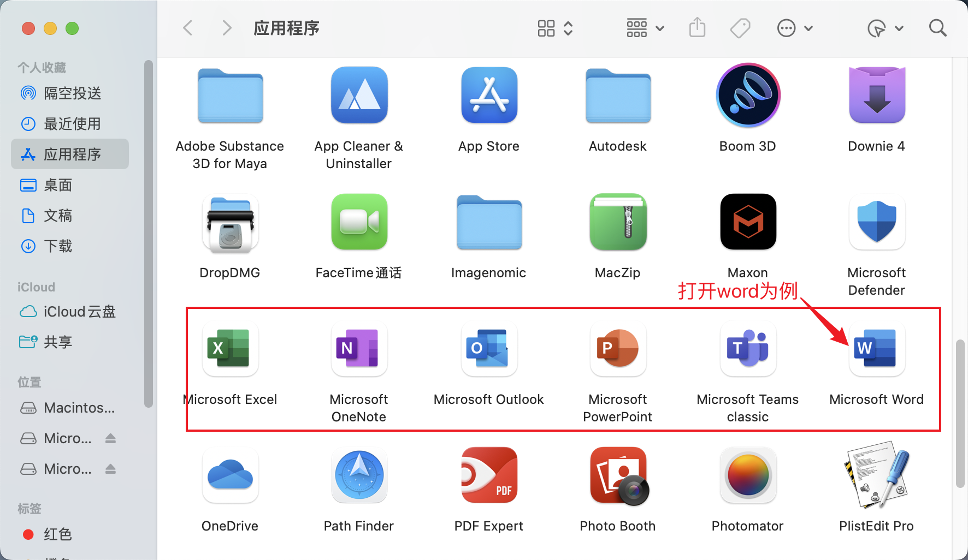Click the sidebar scrollbar
Screen dimensions: 968x560
tap(148, 234)
